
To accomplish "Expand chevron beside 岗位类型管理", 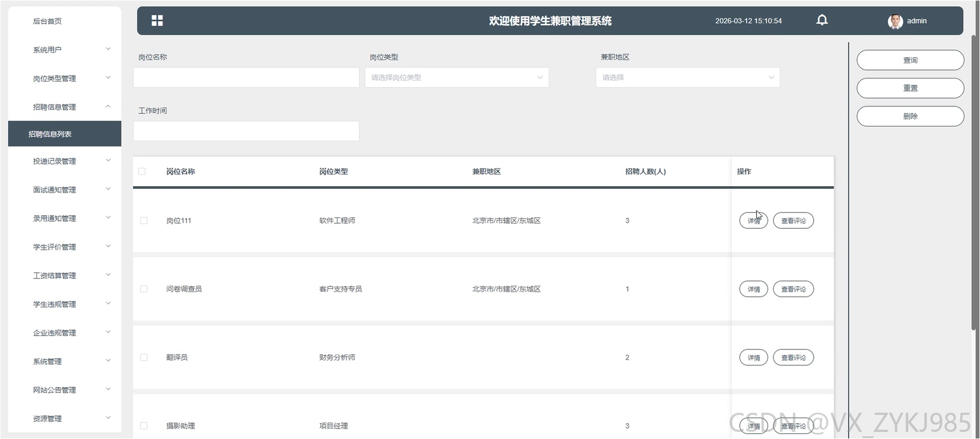I will point(108,78).
